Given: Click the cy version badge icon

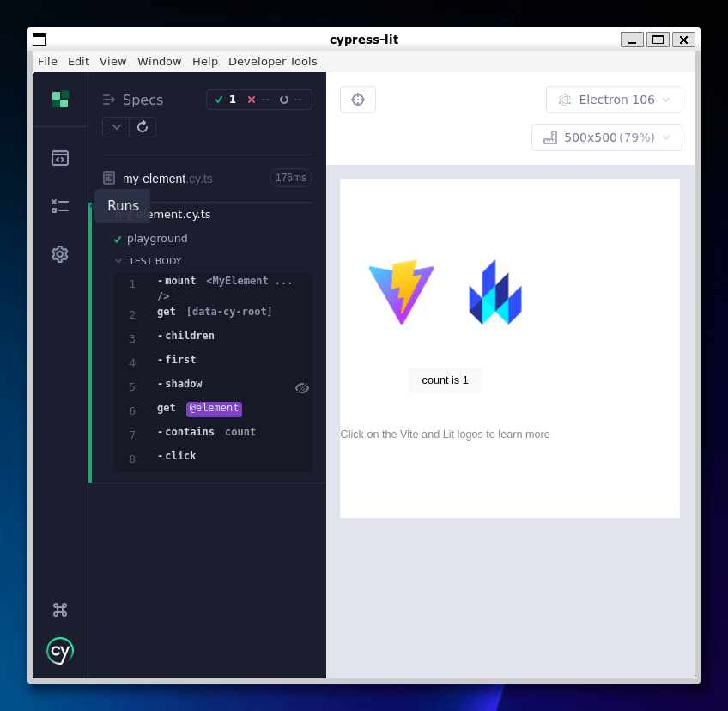Looking at the screenshot, I should (60, 651).
